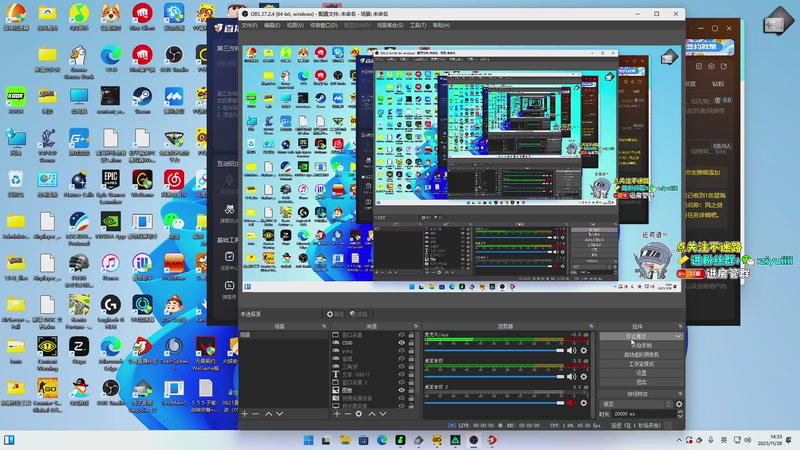This screenshot has height=450, width=800.
Task: Select the Epic Games Launcher desktop icon
Action: click(111, 187)
